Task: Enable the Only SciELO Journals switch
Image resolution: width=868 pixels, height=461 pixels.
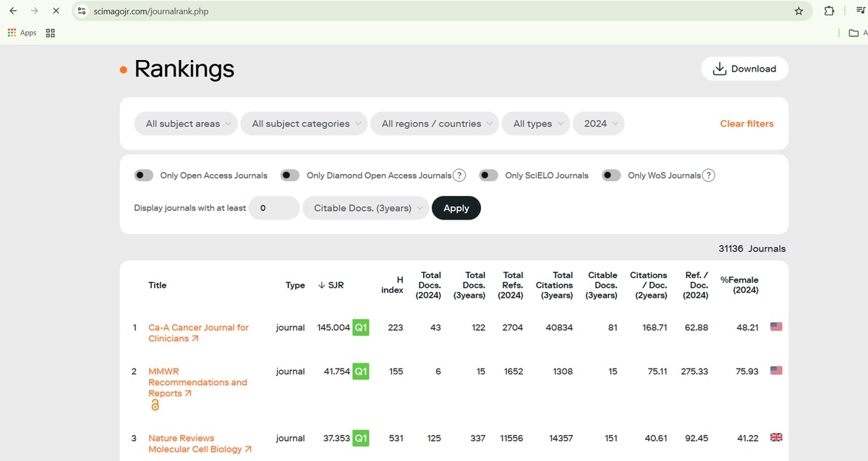Action: coord(488,175)
